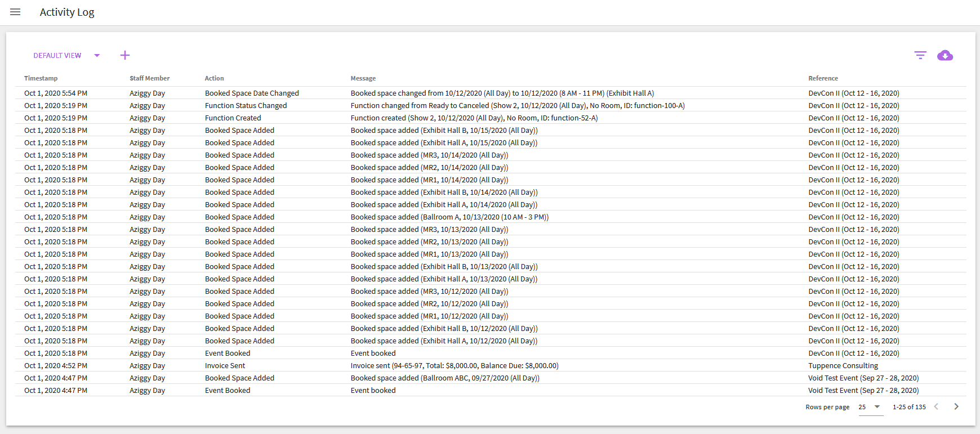Open Void Test Event reference for Ballroom ABC row
980x434 pixels.
(863, 378)
